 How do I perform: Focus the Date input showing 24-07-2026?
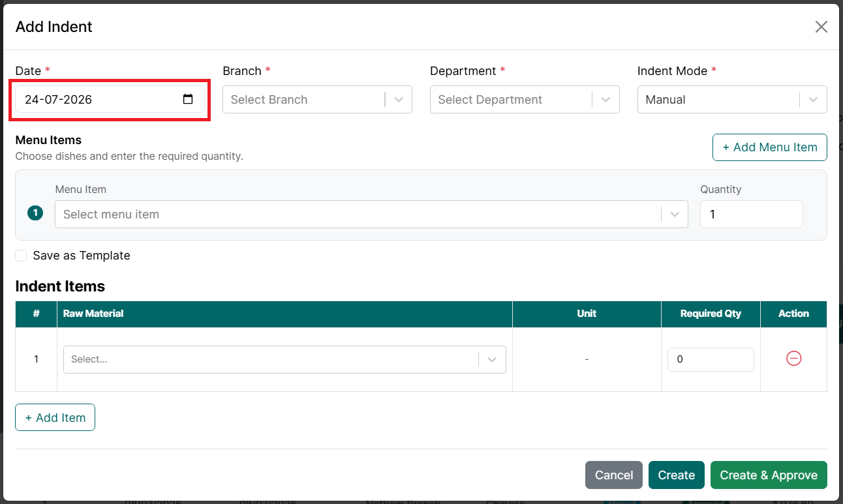(x=110, y=100)
